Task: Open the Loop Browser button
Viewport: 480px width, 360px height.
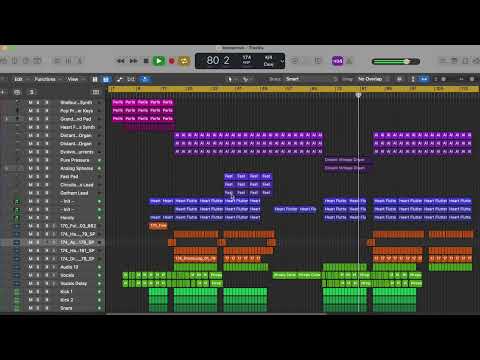Action: point(465,61)
